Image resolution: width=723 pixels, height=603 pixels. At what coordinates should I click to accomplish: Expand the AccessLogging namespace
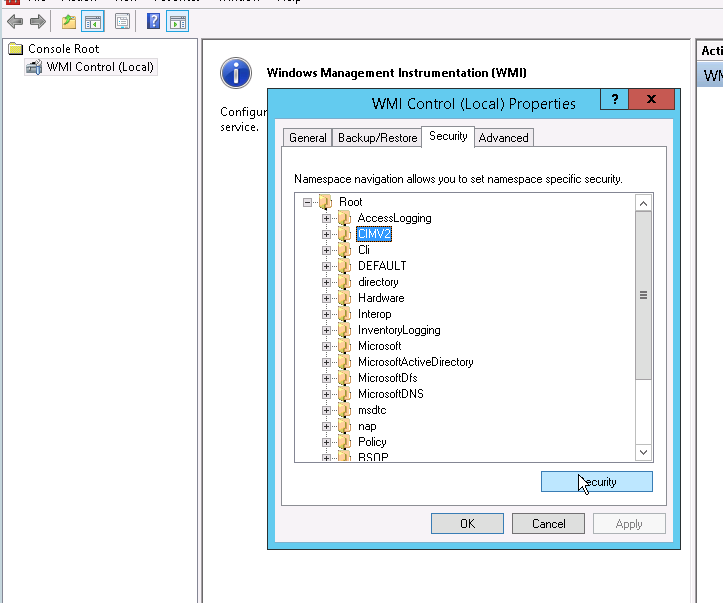[326, 218]
